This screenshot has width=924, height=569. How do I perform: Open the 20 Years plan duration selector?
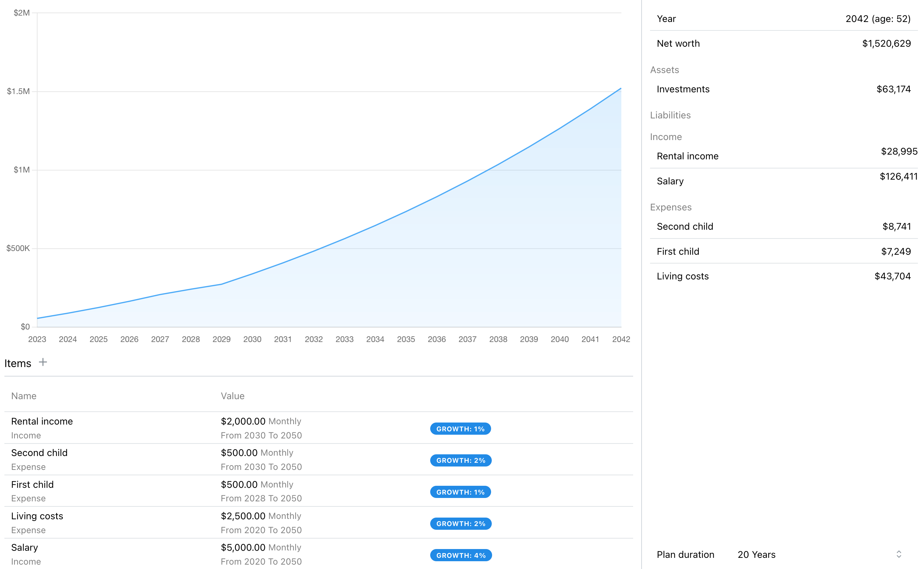[x=756, y=554]
